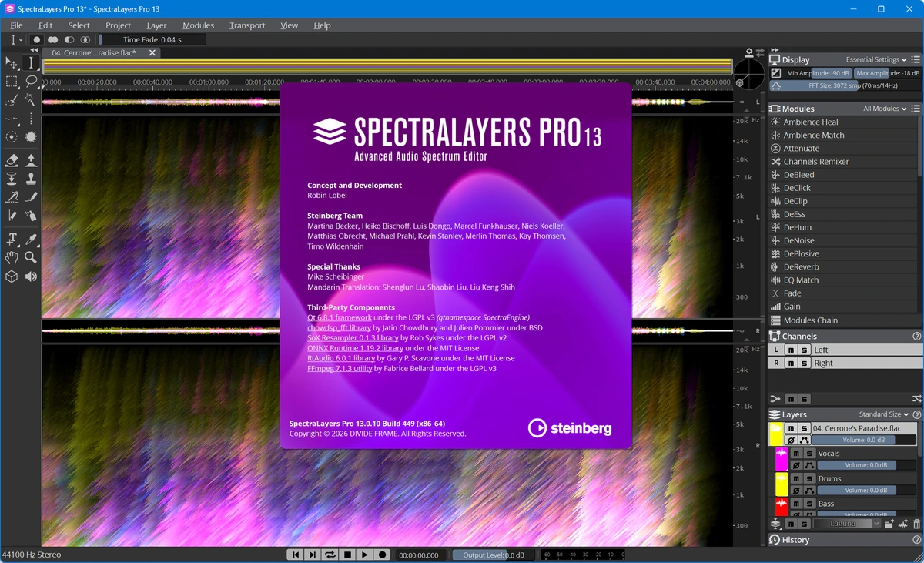Viewport: 924px width, 563px height.
Task: Adjust the FFT Size slider
Action: tap(845, 85)
